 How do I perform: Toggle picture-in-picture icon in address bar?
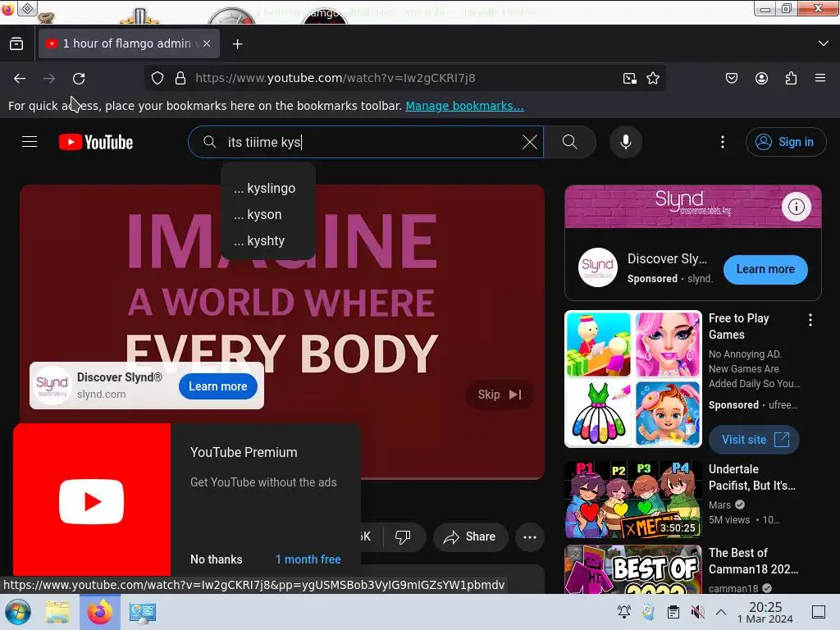pos(630,78)
